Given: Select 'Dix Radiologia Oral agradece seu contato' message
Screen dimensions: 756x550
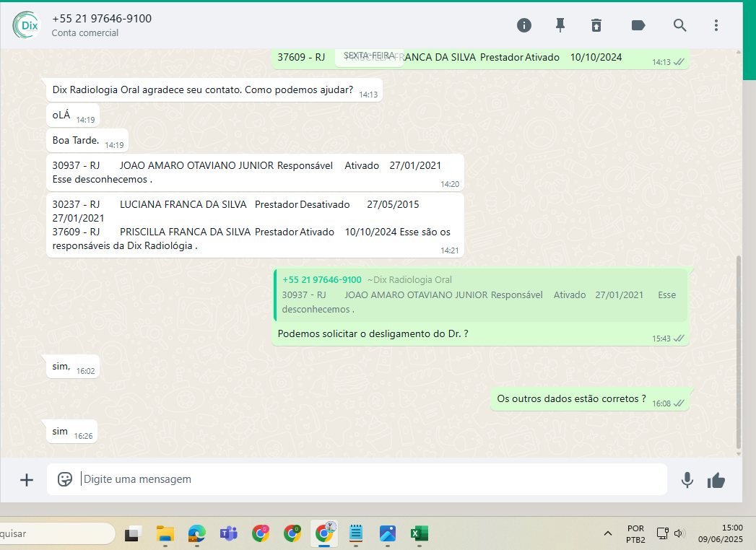Looking at the screenshot, I should click(214, 90).
